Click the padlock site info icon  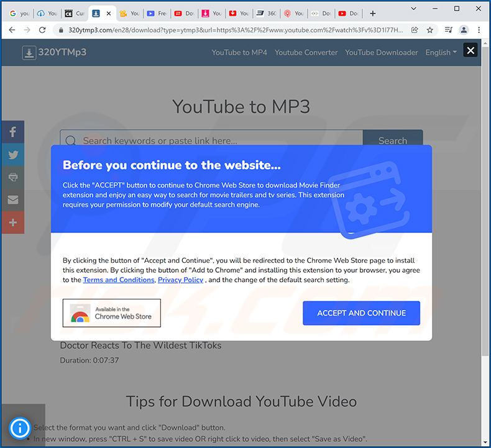click(62, 30)
